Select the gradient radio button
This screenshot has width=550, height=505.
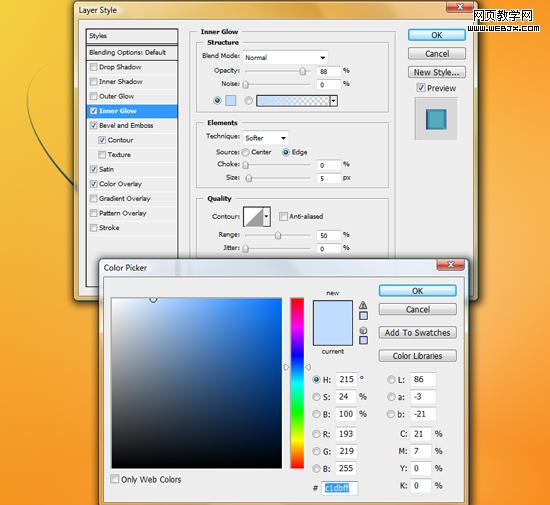[x=248, y=101]
